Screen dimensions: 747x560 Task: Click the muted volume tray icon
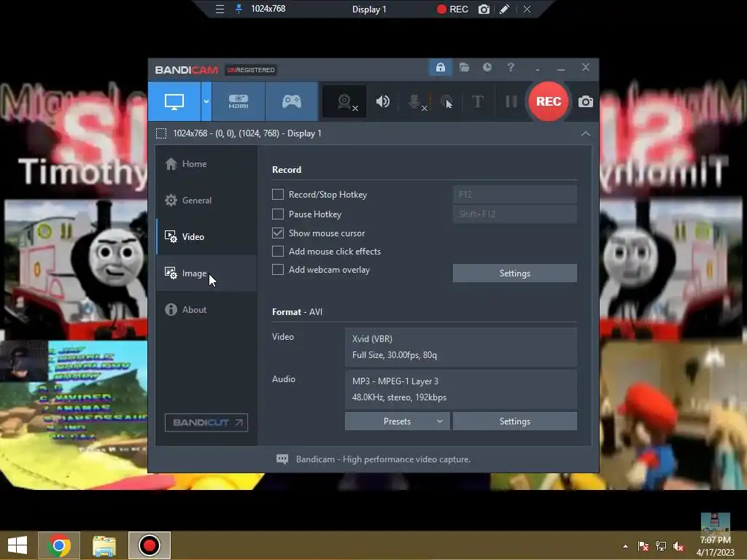pos(678,546)
